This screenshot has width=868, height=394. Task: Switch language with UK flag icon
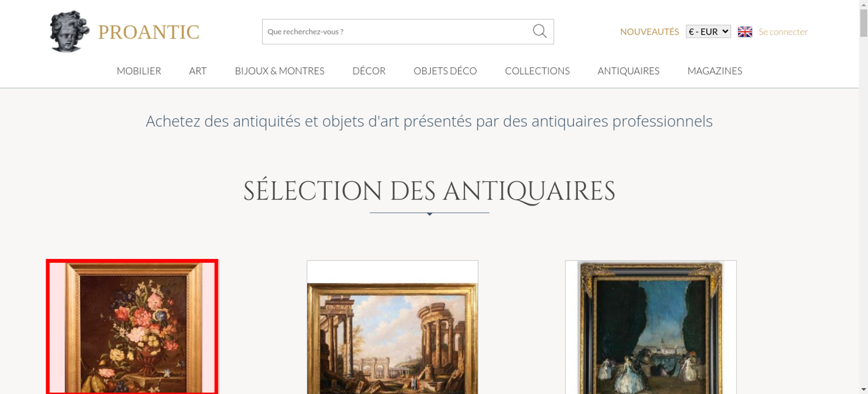[x=745, y=32]
